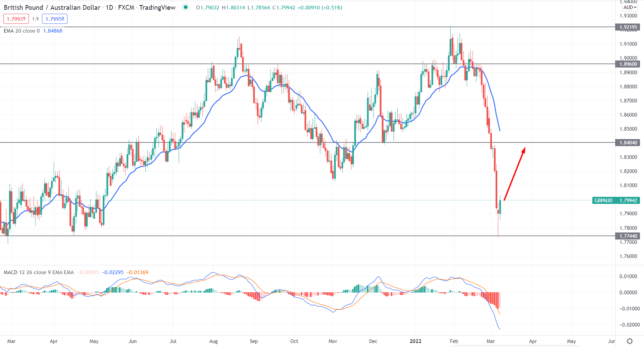Click the high price H1.80314 value

(x=234, y=7)
